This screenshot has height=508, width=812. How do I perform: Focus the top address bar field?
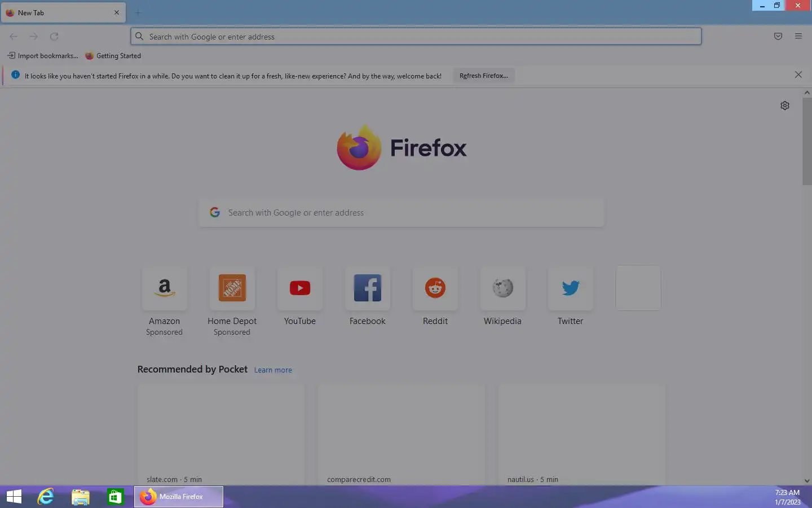tap(416, 36)
